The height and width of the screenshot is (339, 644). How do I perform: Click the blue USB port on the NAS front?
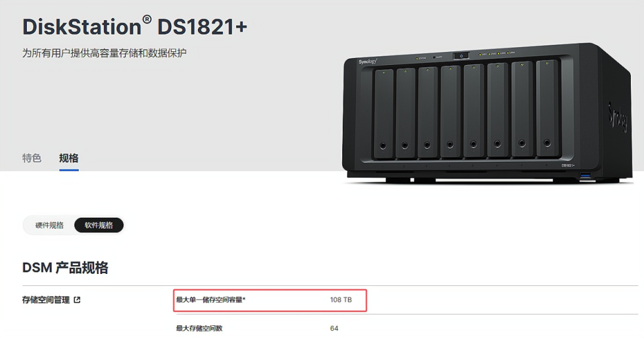pyautogui.click(x=586, y=176)
